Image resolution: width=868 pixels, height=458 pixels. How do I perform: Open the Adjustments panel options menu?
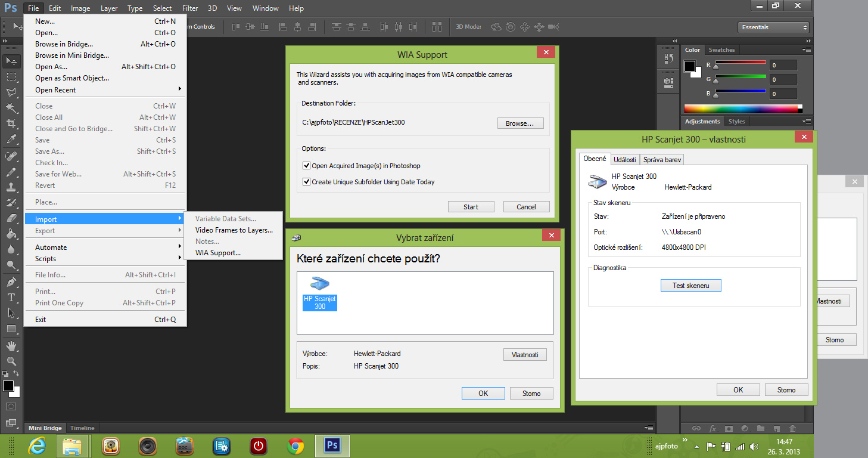pyautogui.click(x=807, y=122)
